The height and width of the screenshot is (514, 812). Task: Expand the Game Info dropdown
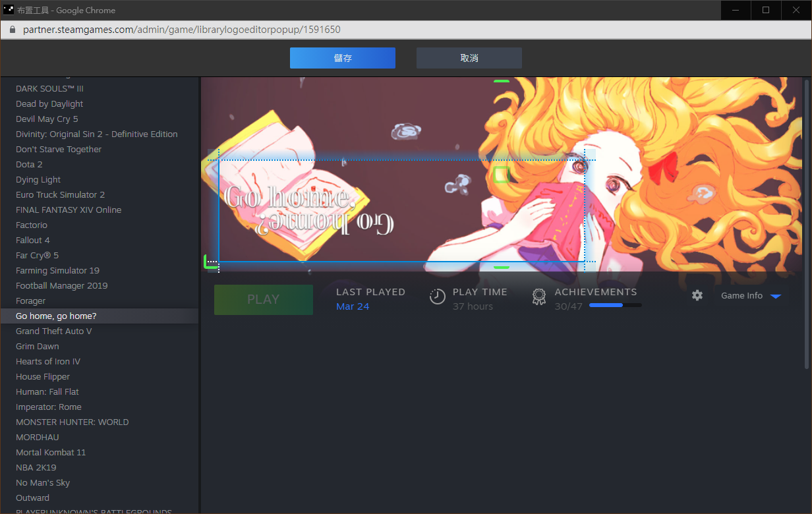751,296
